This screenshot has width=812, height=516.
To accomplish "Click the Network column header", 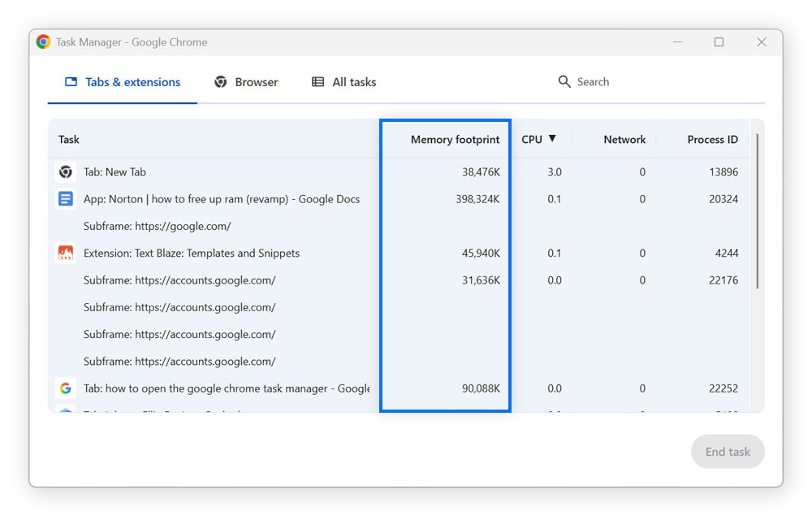I will point(624,139).
